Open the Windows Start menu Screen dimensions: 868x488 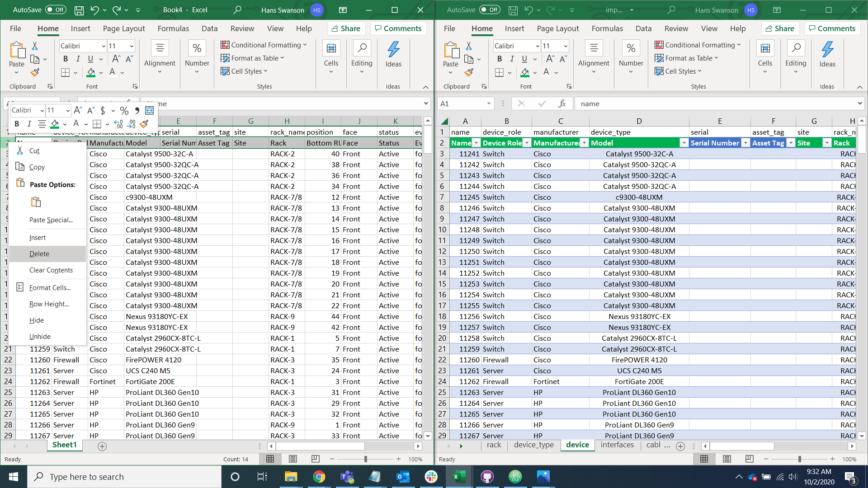pyautogui.click(x=14, y=477)
